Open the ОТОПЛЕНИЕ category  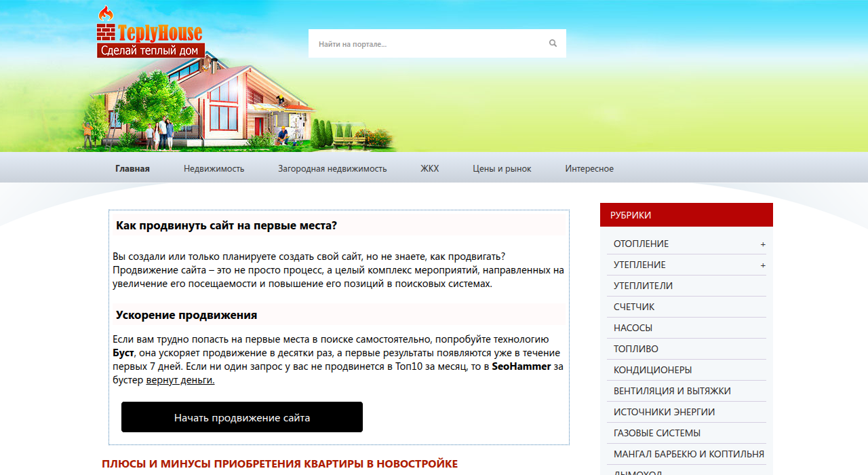pyautogui.click(x=641, y=244)
